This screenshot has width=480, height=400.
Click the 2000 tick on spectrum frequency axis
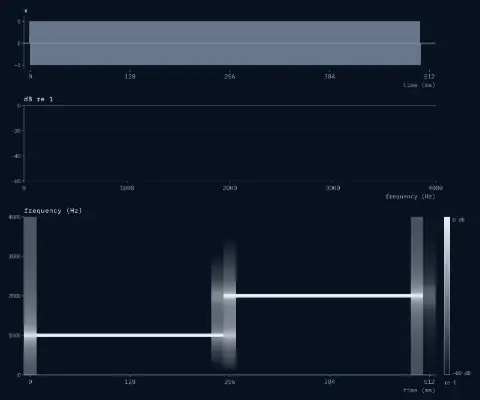[230, 188]
